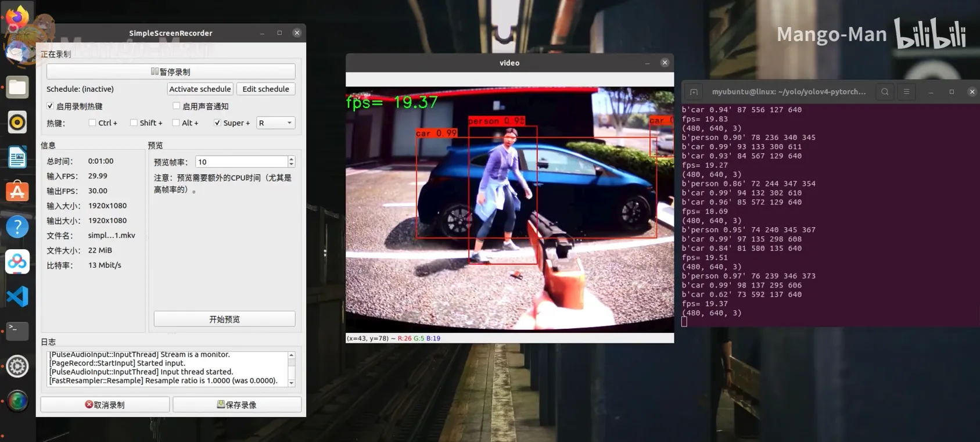Open the hotkey letter R dropdown
Image resolution: width=980 pixels, height=442 pixels.
click(276, 123)
